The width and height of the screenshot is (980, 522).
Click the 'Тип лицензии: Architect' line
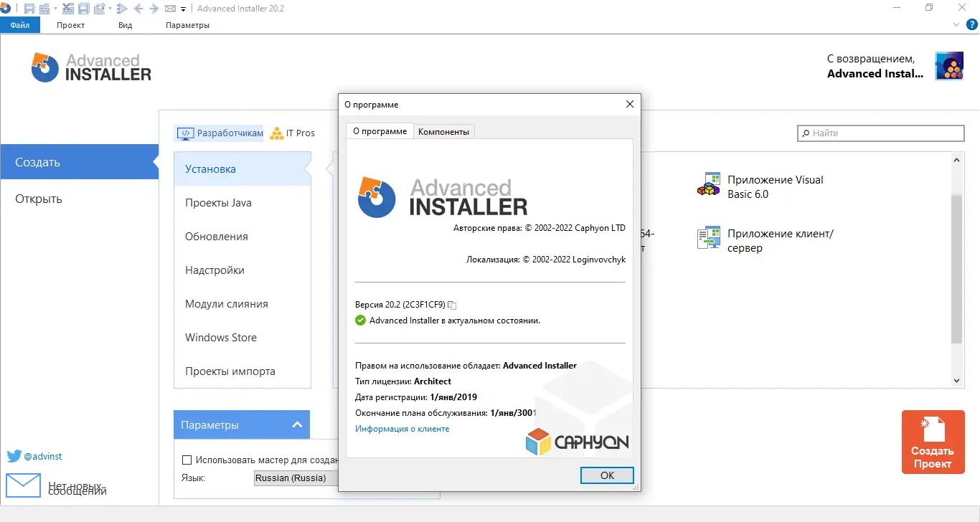pos(403,381)
